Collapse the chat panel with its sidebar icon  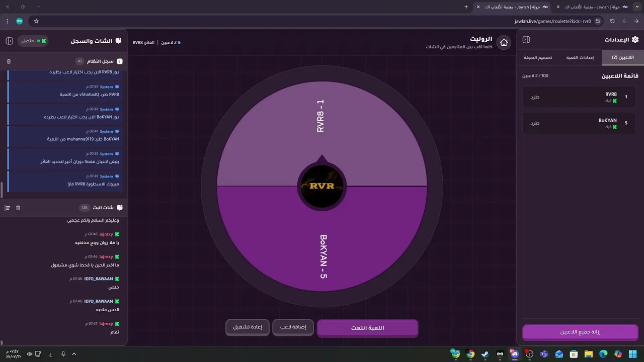point(9,41)
